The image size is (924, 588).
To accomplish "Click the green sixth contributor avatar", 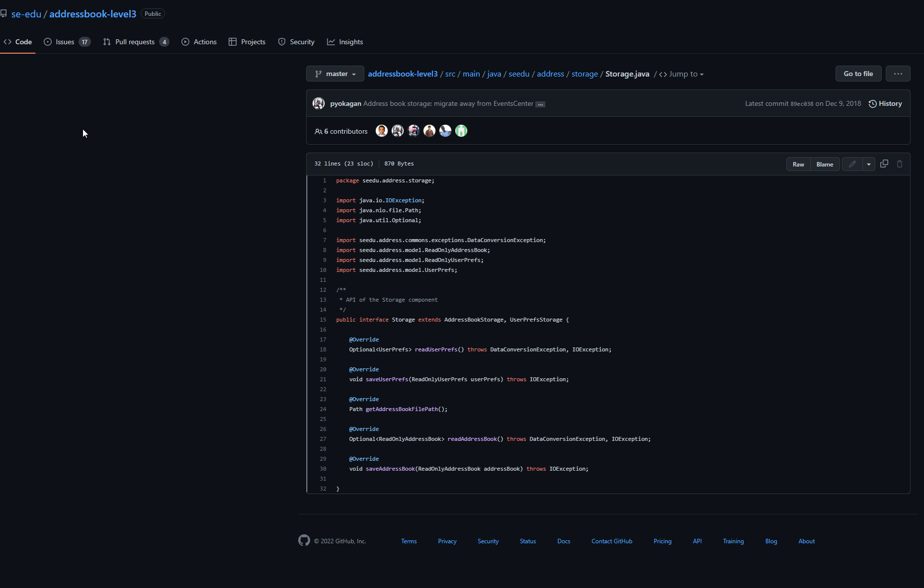I will (461, 131).
